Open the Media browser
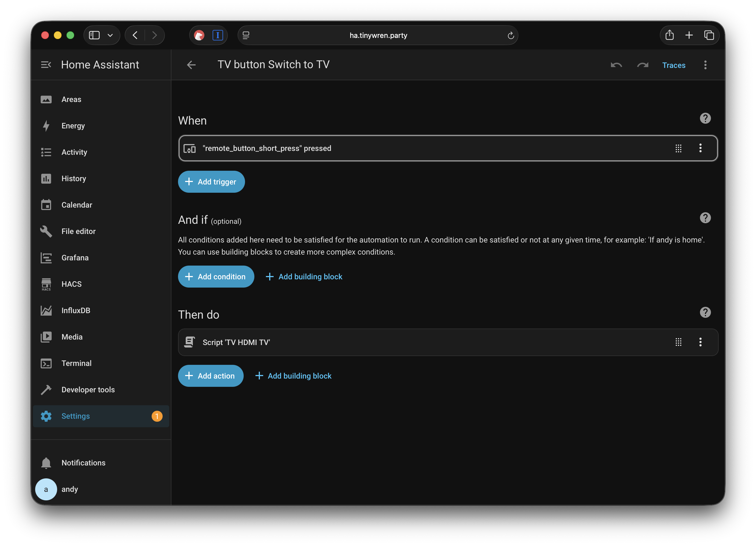Screen dimensions: 756x546 72,337
